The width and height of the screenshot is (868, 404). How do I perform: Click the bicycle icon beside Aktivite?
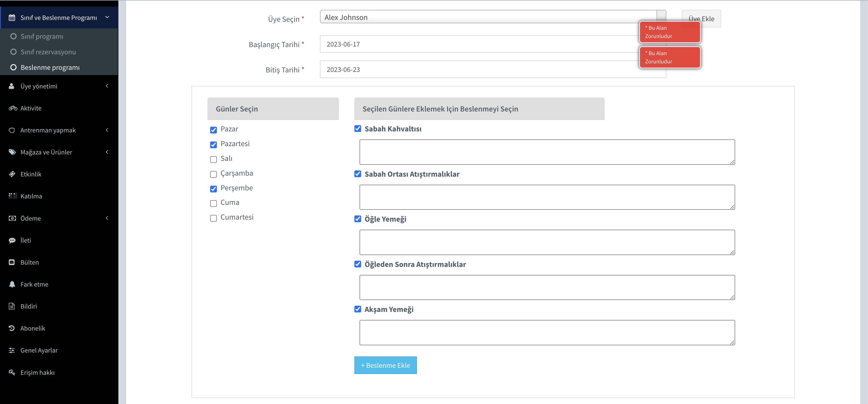(13, 108)
